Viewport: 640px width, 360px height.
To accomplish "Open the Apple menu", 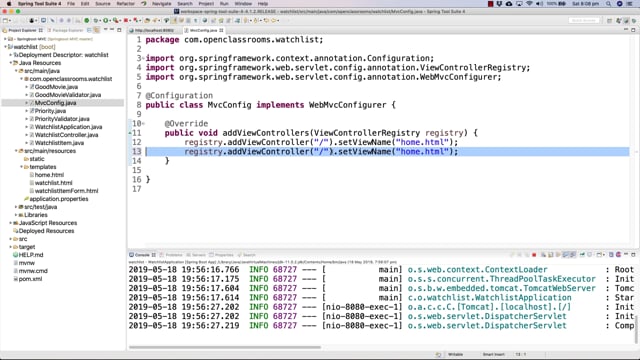I will point(9,4).
